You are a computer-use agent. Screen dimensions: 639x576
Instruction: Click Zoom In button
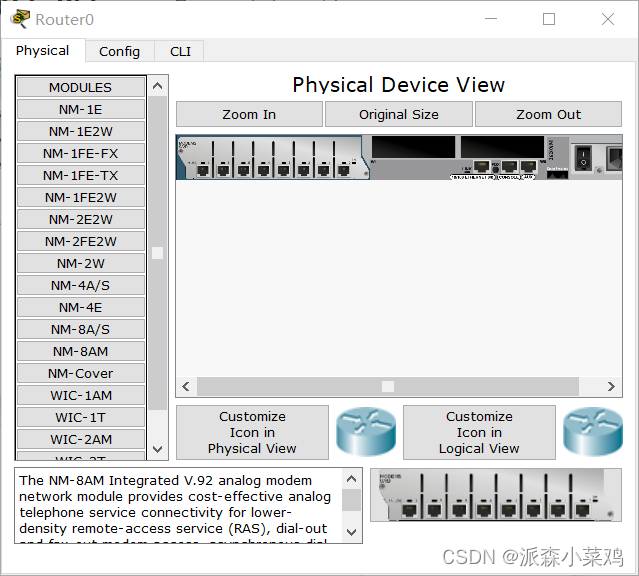tap(249, 115)
